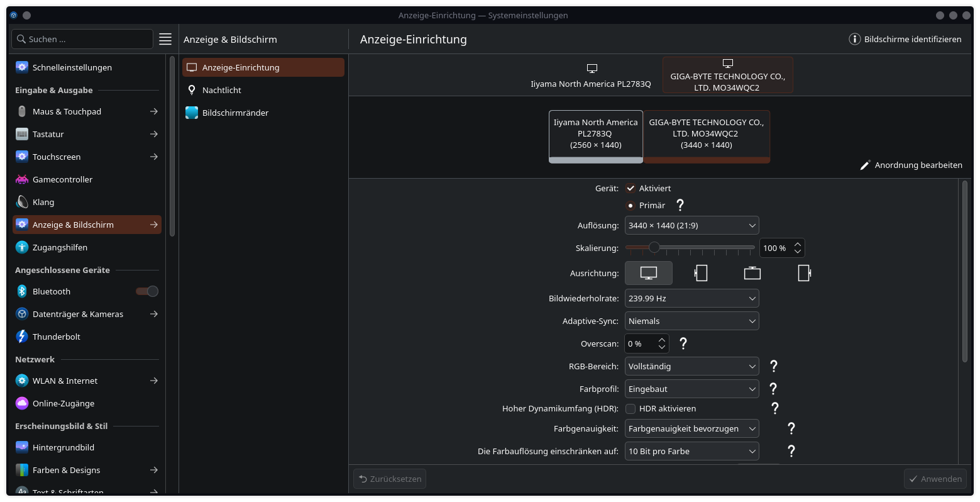
Task: Open the Auflösung resolution dropdown
Action: point(691,225)
